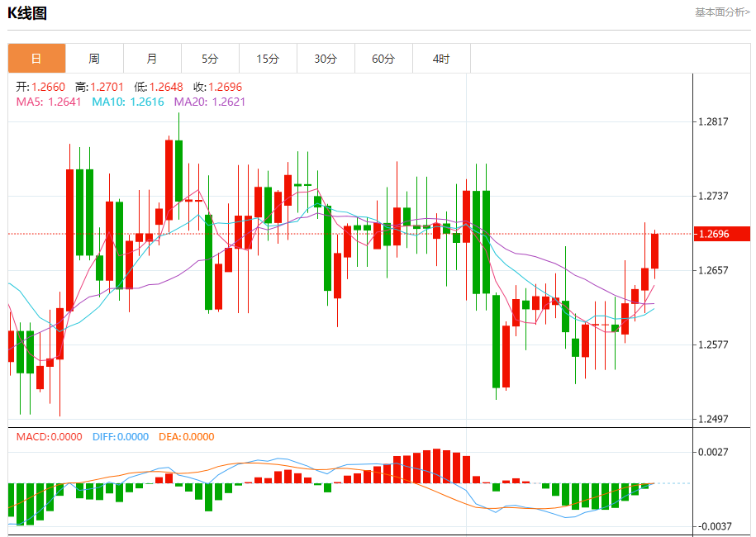Open the 4时 interval tab
756x537 pixels.
442,59
